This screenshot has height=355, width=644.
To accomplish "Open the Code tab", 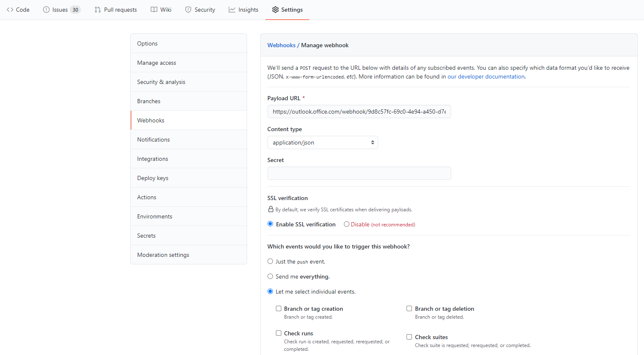I will (18, 10).
